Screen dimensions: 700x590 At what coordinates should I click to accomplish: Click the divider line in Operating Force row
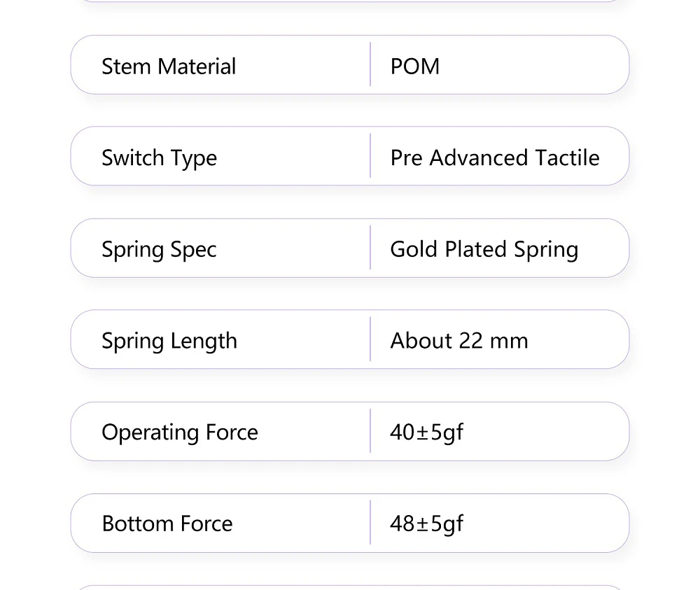(x=370, y=431)
